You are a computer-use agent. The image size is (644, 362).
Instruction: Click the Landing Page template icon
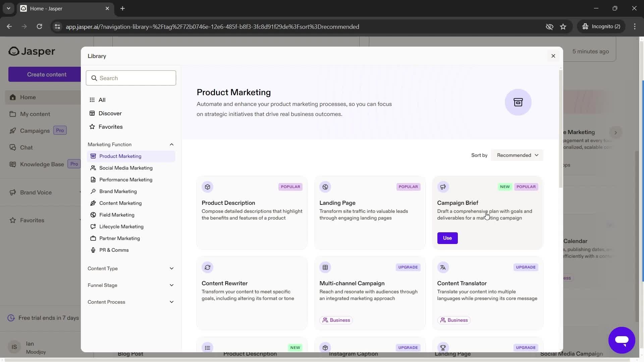[325, 186]
